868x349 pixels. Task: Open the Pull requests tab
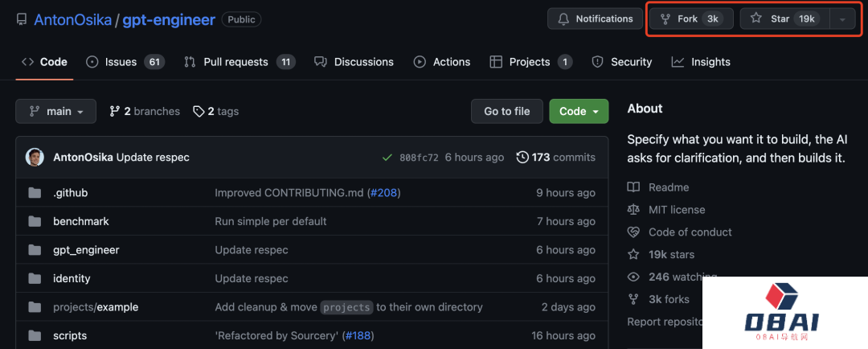239,62
